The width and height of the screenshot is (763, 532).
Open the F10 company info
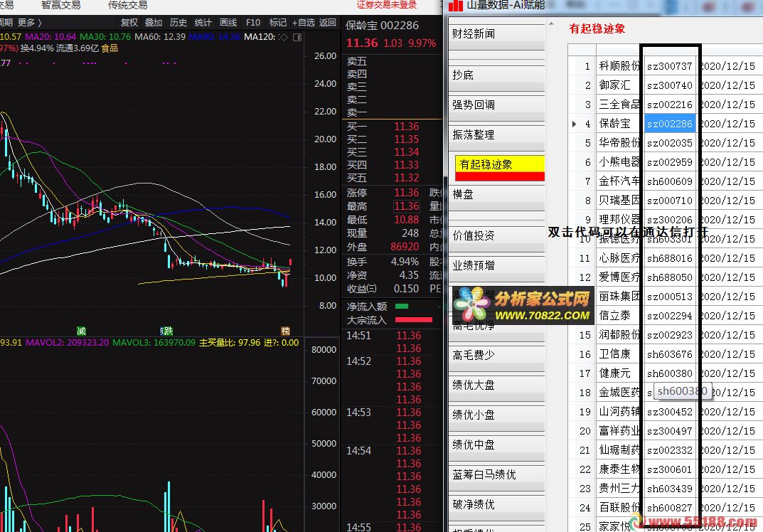click(253, 22)
